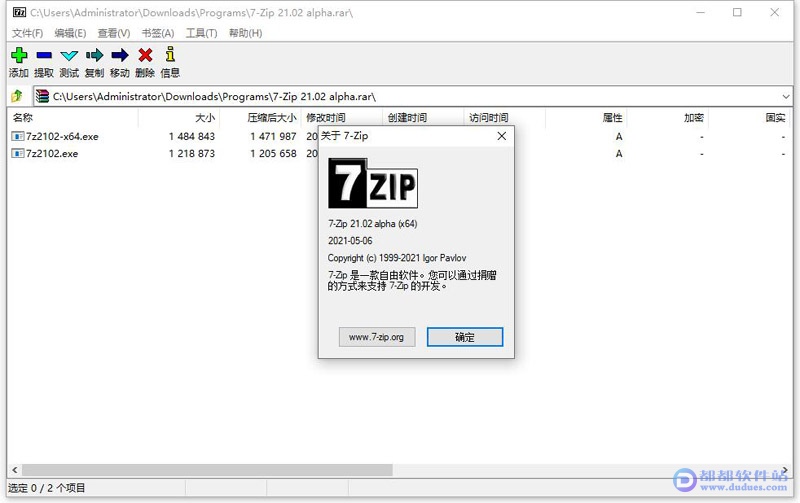Screen dimensions: 800x503
Task: Click the Move (移动) blue arrow icon
Action: point(120,55)
